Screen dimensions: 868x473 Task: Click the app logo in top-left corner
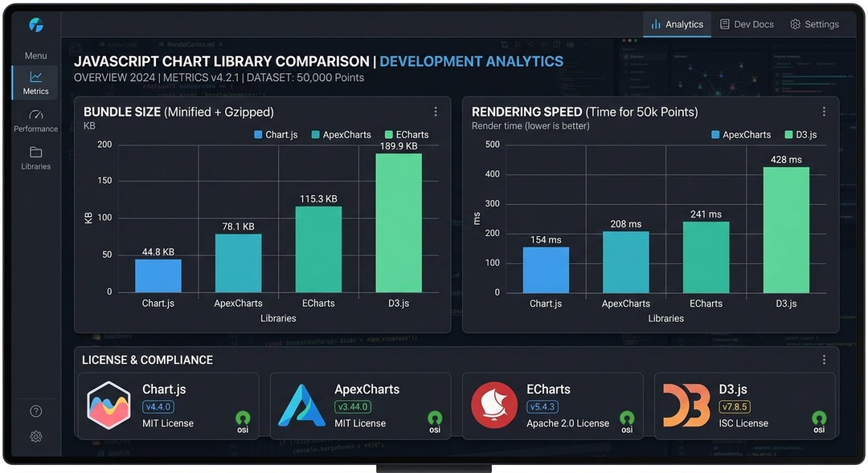tap(36, 25)
